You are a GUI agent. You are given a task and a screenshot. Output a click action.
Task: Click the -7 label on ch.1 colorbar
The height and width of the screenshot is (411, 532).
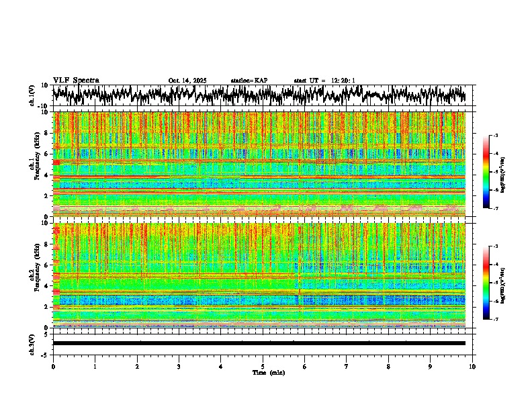[495, 208]
